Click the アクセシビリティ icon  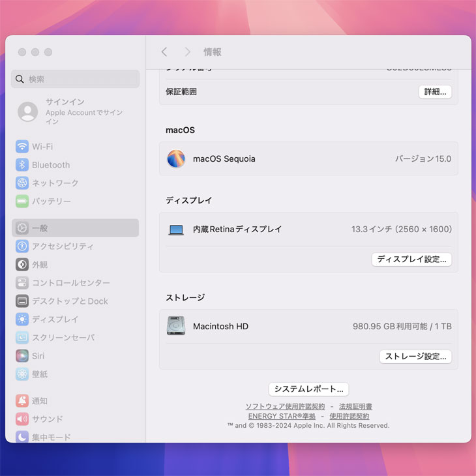pos(22,246)
